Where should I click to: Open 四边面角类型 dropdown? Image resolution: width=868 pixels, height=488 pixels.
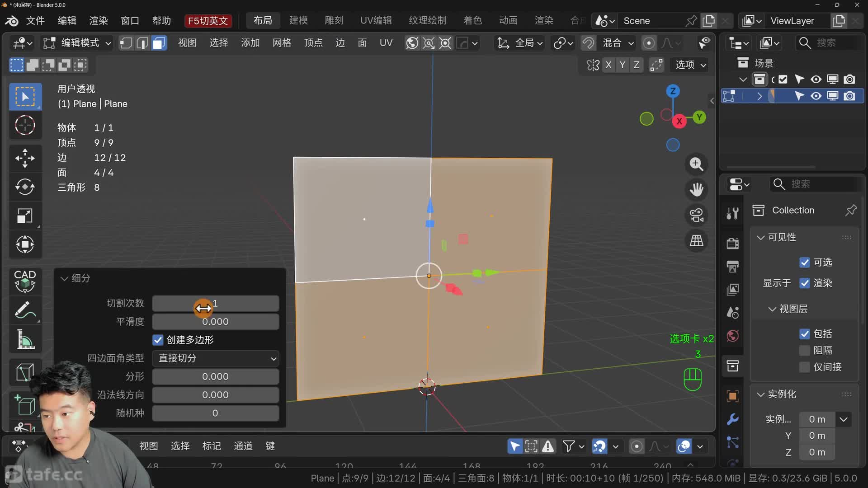pos(215,358)
